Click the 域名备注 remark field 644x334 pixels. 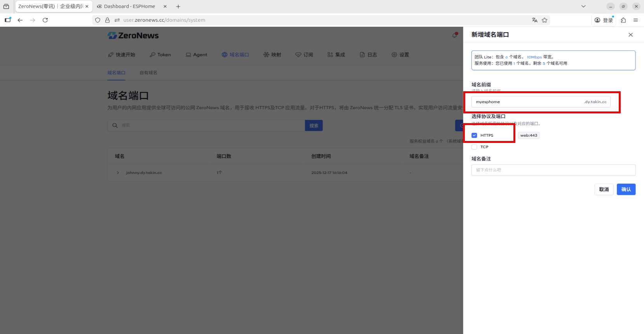[x=553, y=170]
